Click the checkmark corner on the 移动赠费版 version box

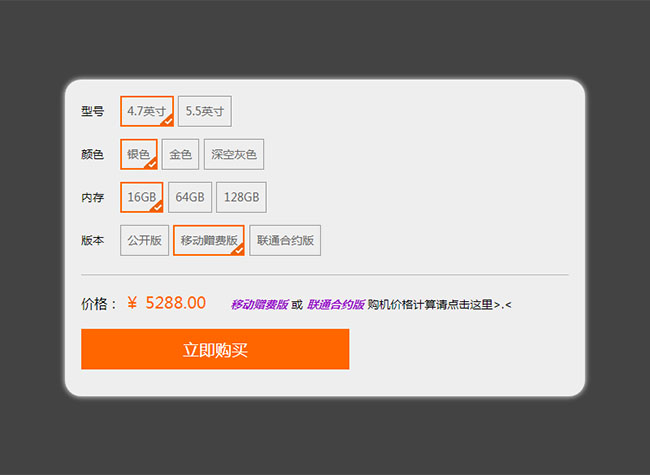coord(238,250)
